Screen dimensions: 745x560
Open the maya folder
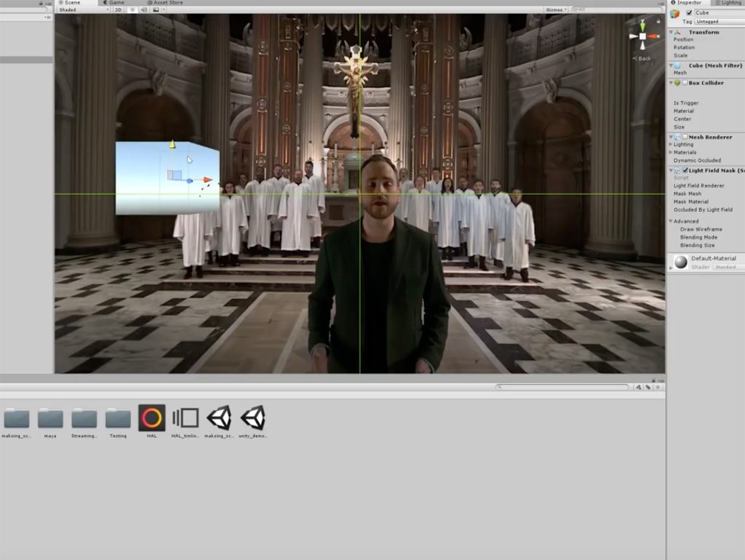(50, 418)
